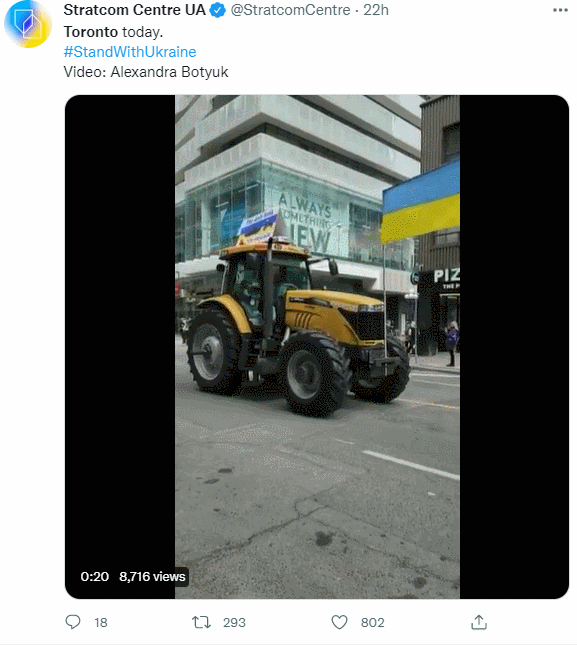Click the 293 retweets count
Viewport: 577px width, 646px height.
[x=234, y=622]
